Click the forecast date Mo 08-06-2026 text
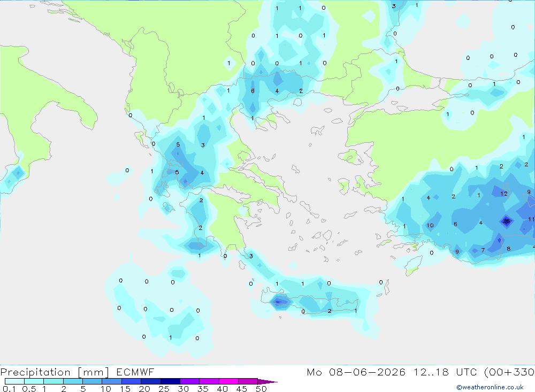 pyautogui.click(x=356, y=372)
